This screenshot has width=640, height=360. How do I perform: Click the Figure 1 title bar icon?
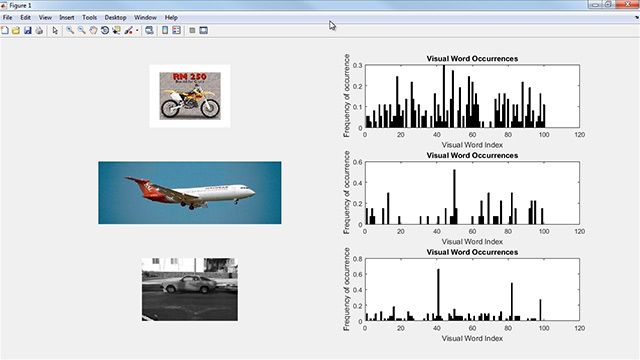(x=4, y=5)
